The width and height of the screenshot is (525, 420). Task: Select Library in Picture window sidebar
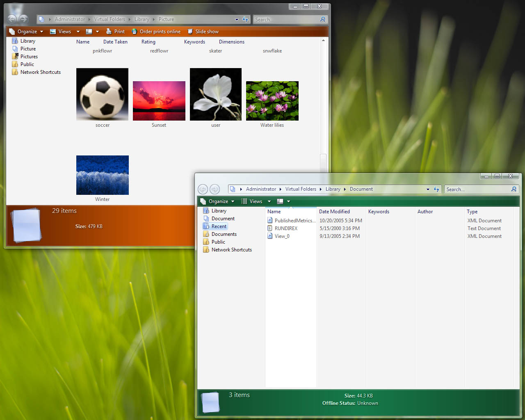point(24,41)
